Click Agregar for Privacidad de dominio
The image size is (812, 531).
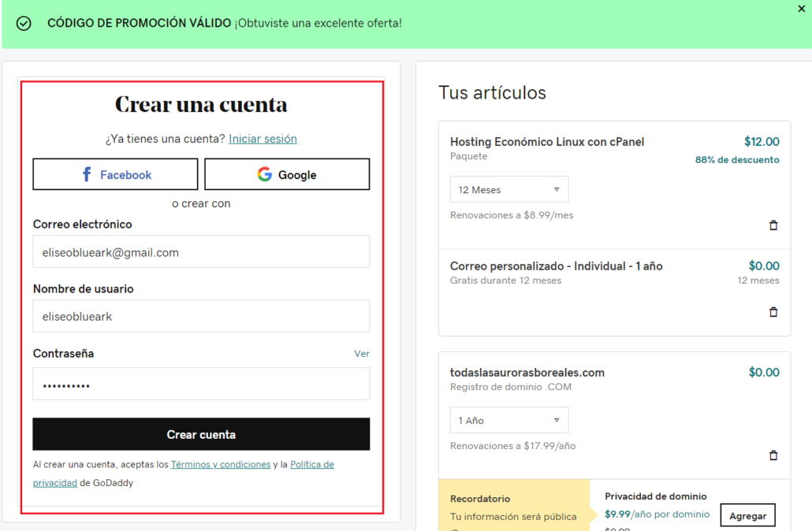pos(748,515)
